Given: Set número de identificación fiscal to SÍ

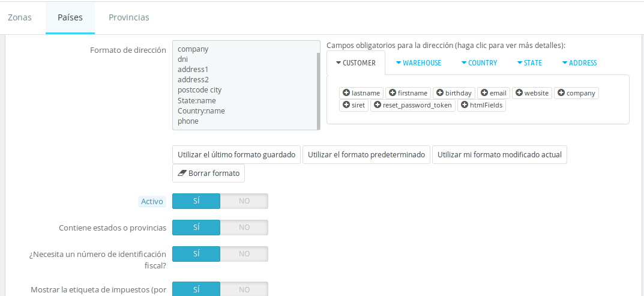Looking at the screenshot, I should tap(196, 253).
